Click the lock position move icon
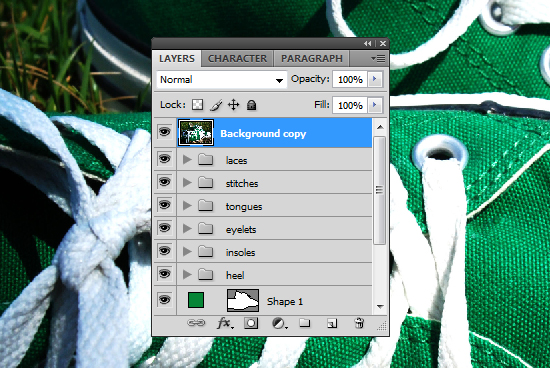The image size is (550, 368). coord(234,105)
